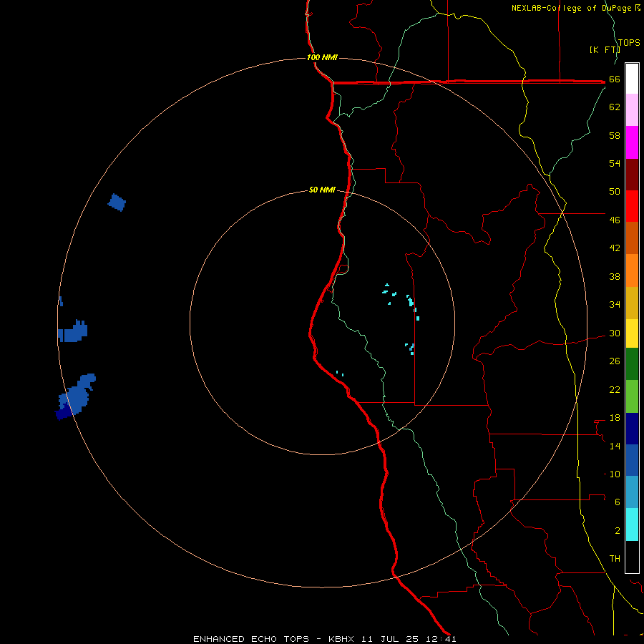
Task: Click the 'KBHX' radar site identifier
Action: pyautogui.click(x=342, y=639)
